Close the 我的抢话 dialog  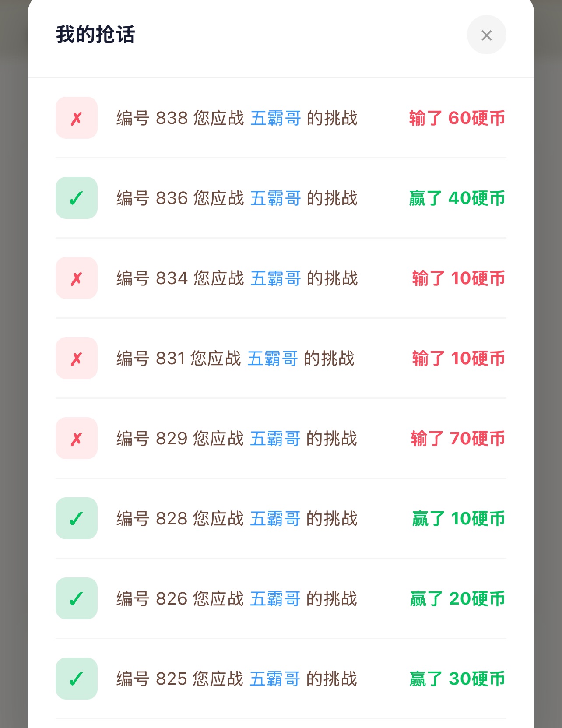coord(486,35)
